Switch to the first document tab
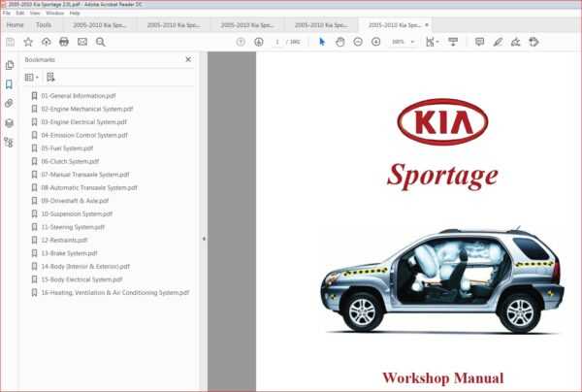Image resolution: width=582 pixels, height=392 pixels. [x=100, y=25]
